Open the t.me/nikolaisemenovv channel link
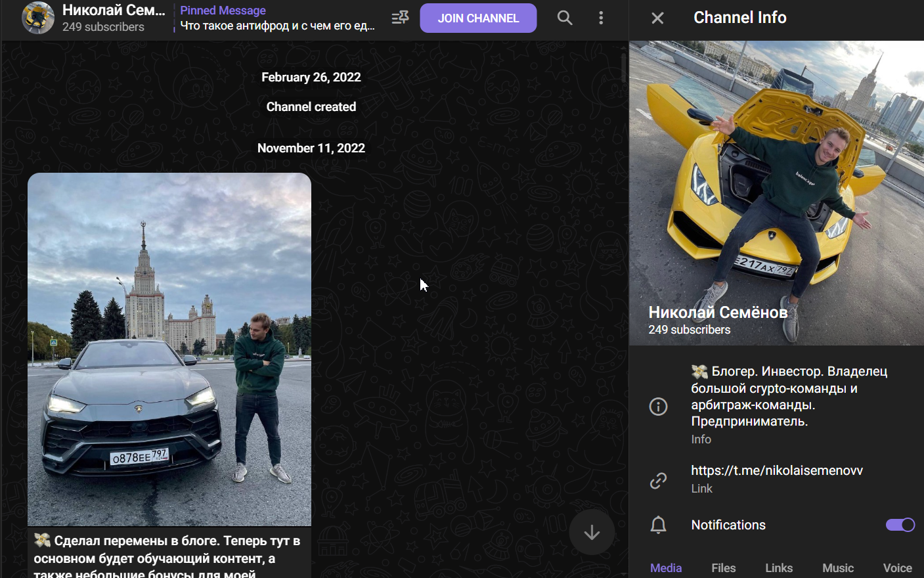This screenshot has height=578, width=924. (x=776, y=470)
